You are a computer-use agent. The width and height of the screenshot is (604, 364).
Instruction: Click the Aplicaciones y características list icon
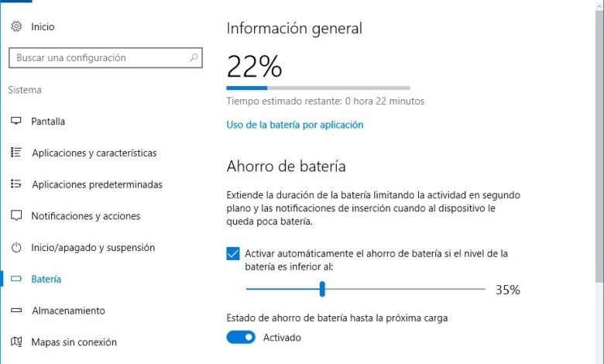point(15,153)
